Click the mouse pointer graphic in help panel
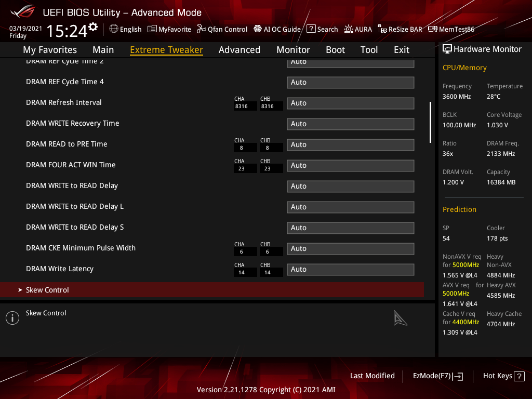532x399 pixels. (400, 318)
